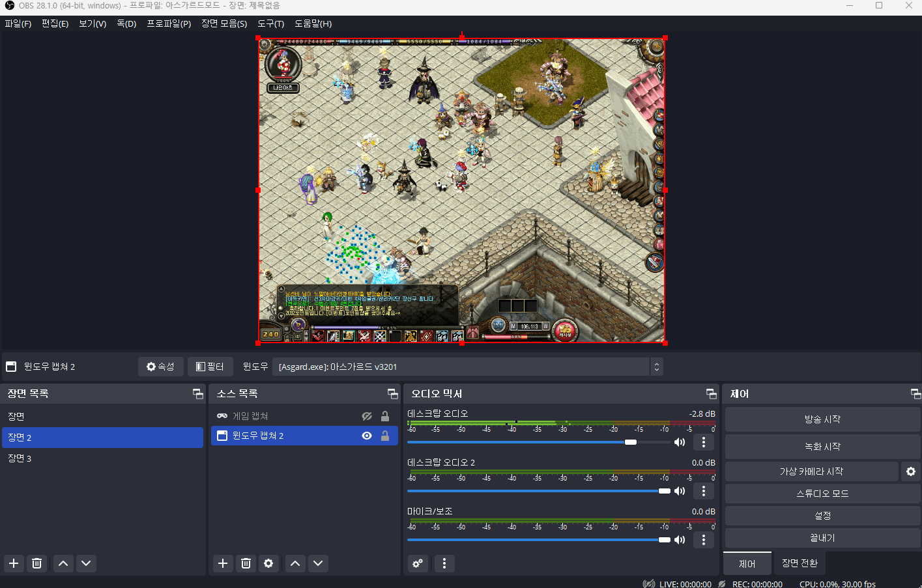Add a new scene with plus icon
The width and height of the screenshot is (922, 588).
click(14, 563)
